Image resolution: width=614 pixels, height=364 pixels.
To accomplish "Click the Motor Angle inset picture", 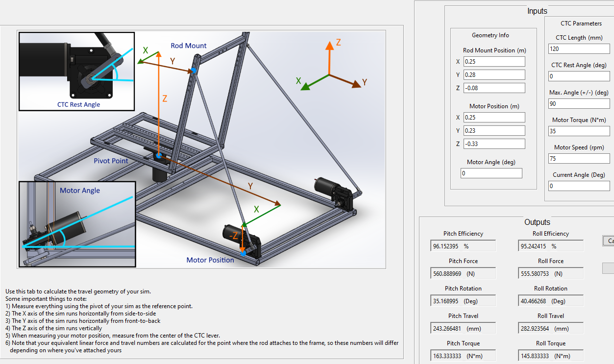I will (x=76, y=224).
